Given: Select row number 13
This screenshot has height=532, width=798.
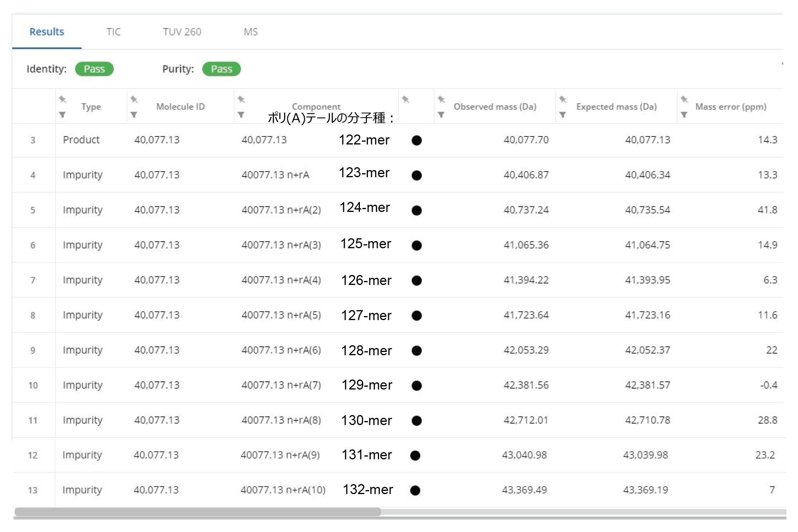Looking at the screenshot, I should (x=33, y=490).
